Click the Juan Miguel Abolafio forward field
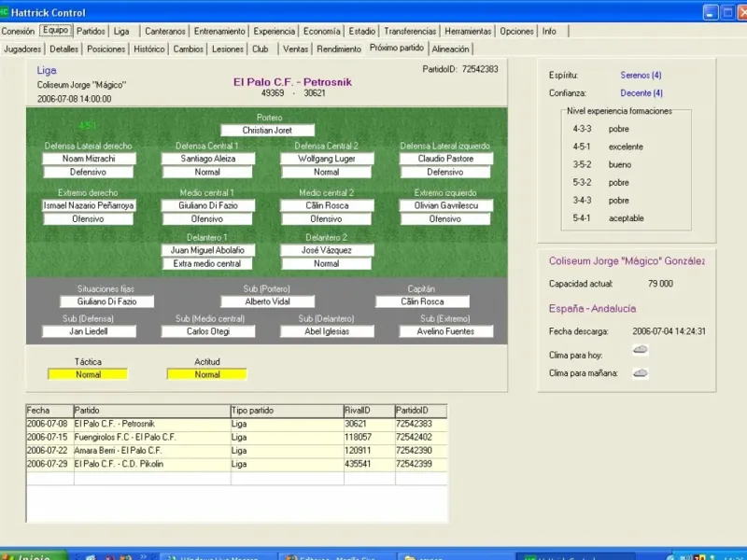 click(x=208, y=250)
